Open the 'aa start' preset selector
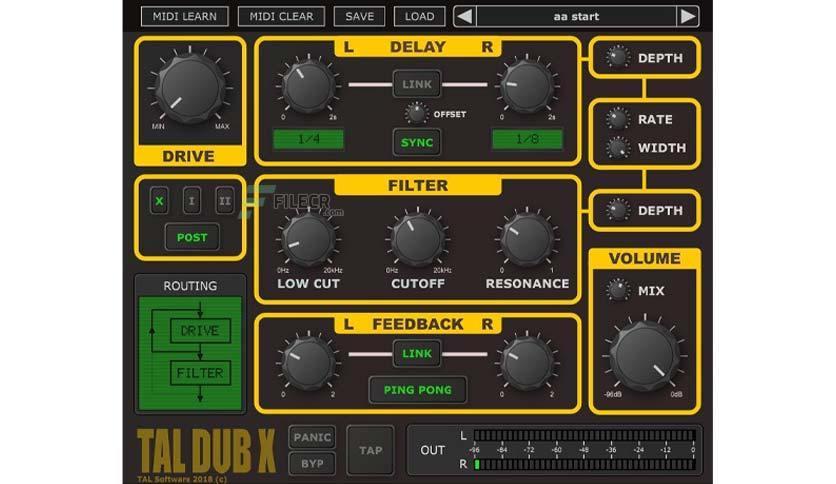Viewport: 836px width, 484px height. 576,17
